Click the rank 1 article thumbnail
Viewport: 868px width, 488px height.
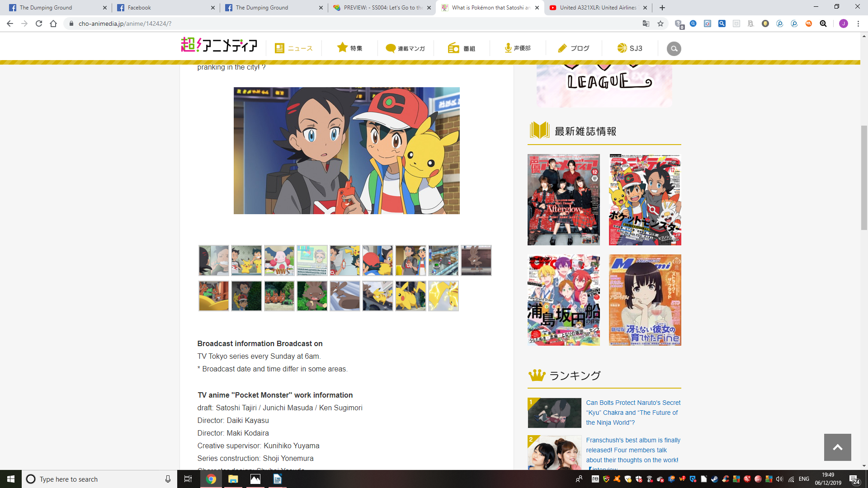click(554, 413)
